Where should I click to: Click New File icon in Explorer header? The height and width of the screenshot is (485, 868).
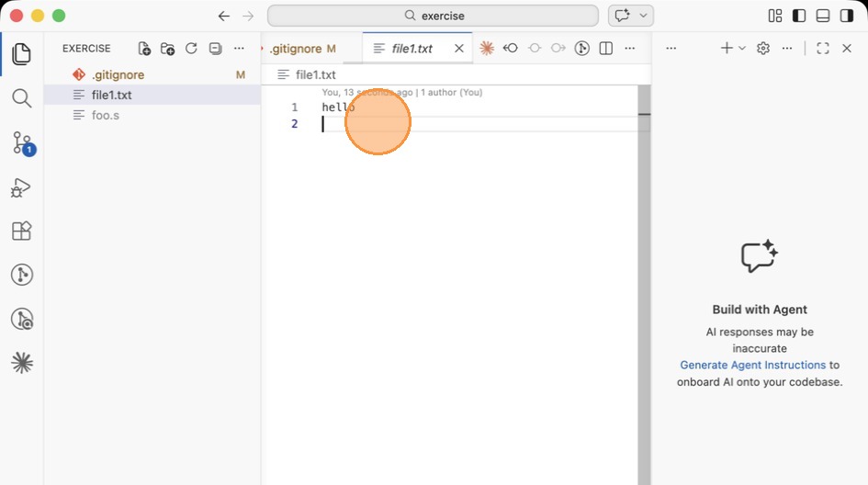click(x=144, y=49)
